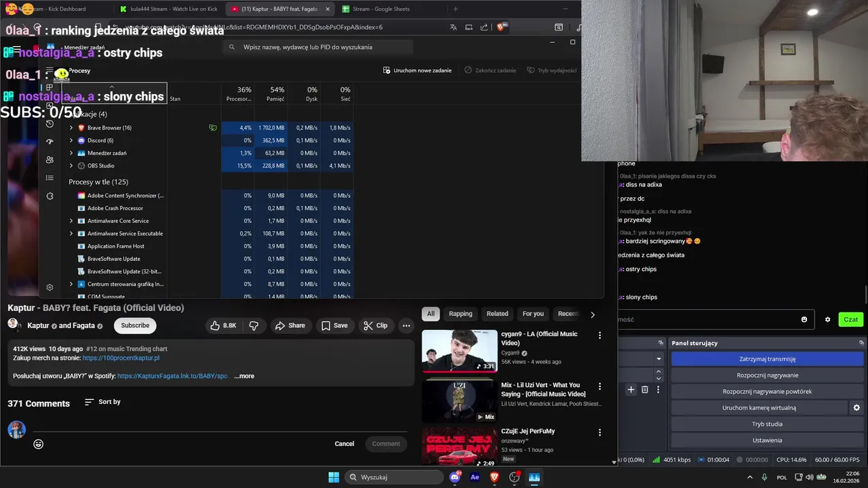Open users icon in Task Manager sidebar
The width and height of the screenshot is (868, 488).
[50, 160]
